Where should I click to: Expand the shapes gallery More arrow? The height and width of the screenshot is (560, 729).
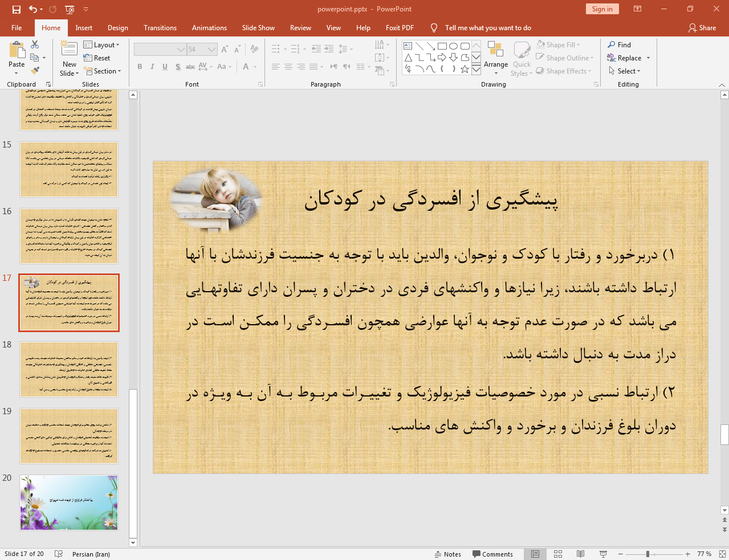[x=476, y=69]
